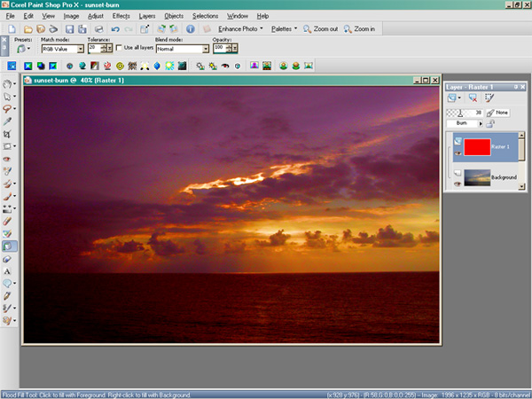Click the layer opacity slider
The height and width of the screenshot is (399, 532).
pyautogui.click(x=464, y=113)
